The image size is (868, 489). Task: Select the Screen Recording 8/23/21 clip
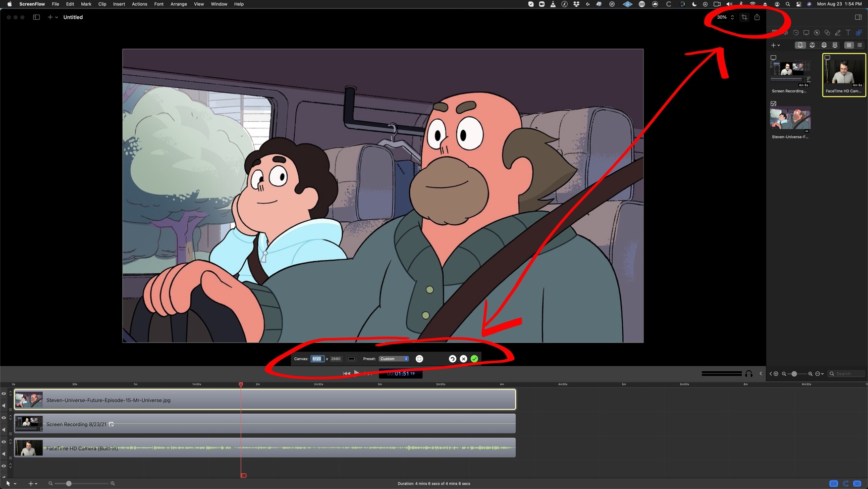265,424
